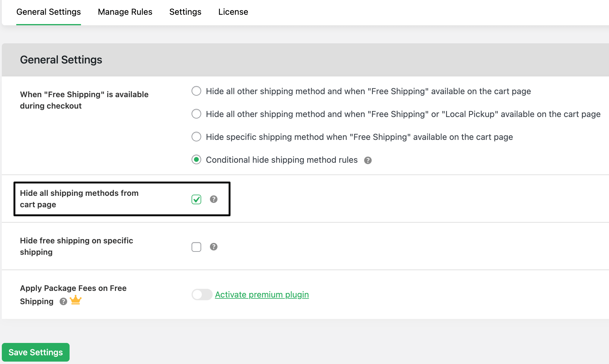Click the Save Settings button
This screenshot has height=364, width=609.
pyautogui.click(x=36, y=352)
